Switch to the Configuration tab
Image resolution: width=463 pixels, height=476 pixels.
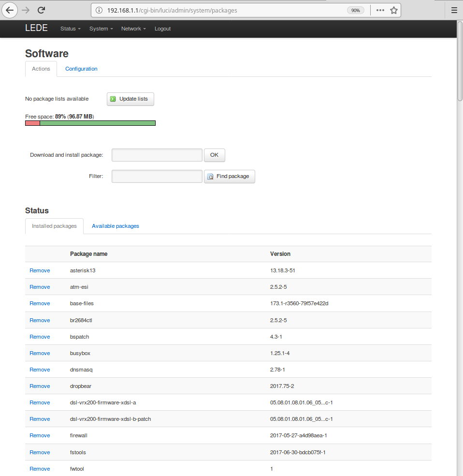click(x=81, y=69)
